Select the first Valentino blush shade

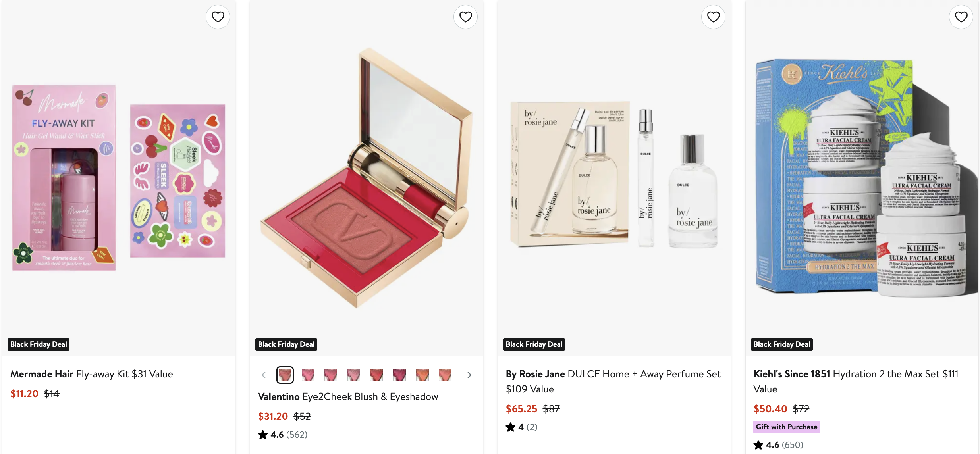pyautogui.click(x=285, y=375)
